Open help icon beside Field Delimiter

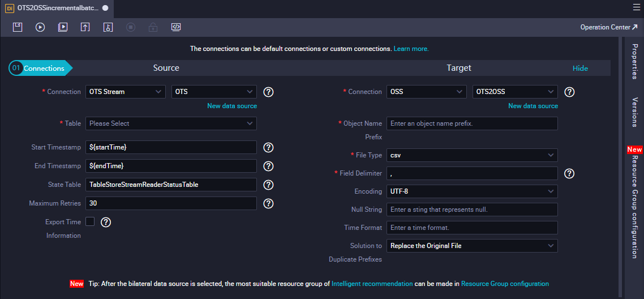pos(569,174)
